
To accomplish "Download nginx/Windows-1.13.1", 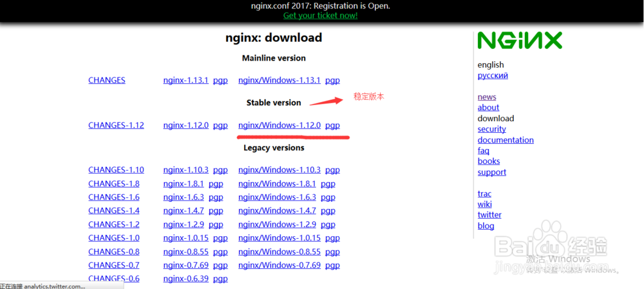I will [x=279, y=80].
